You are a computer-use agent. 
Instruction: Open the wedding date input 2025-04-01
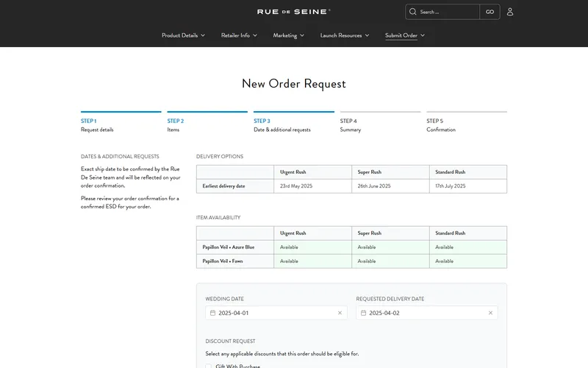point(276,313)
